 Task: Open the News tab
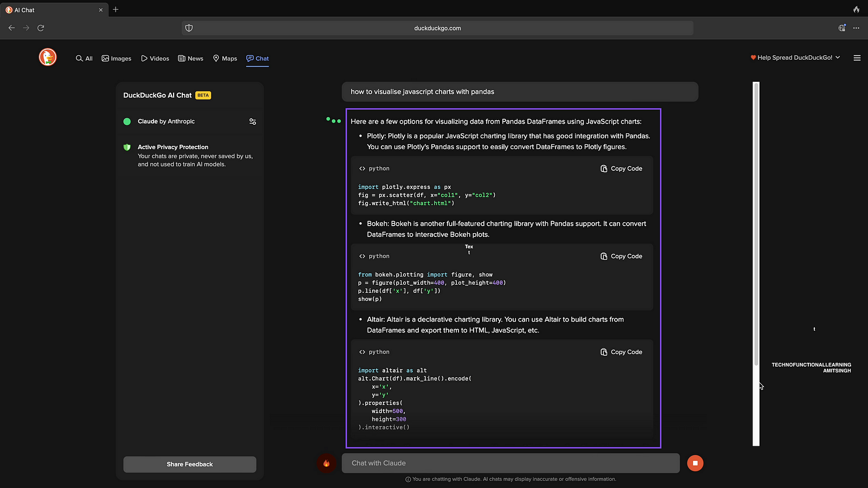[x=190, y=59]
